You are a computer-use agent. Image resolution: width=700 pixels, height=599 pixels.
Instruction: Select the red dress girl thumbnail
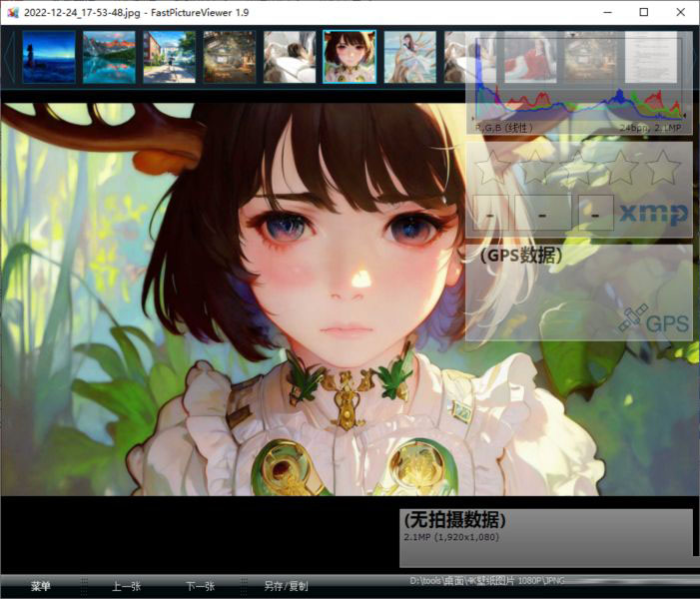530,57
